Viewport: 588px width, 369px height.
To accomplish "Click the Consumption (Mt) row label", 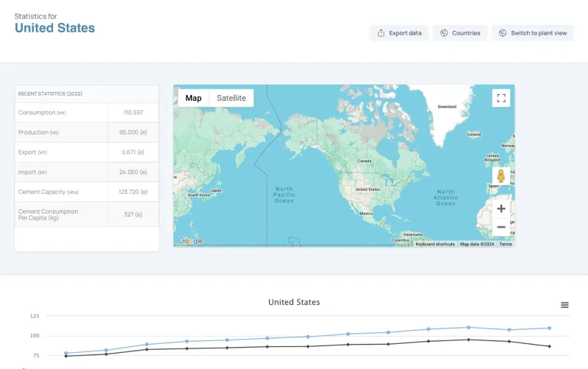I will click(42, 112).
